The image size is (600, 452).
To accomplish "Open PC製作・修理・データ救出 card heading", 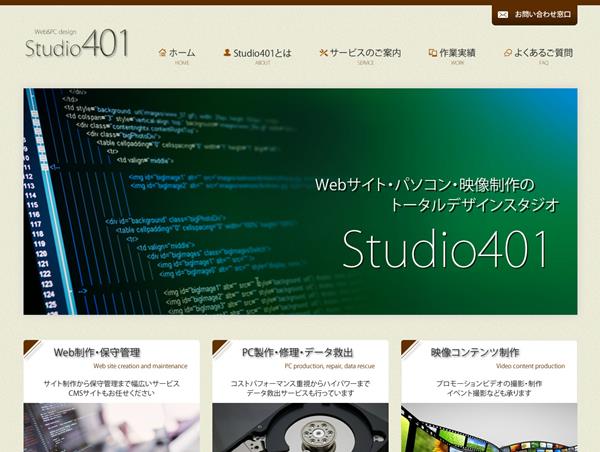I will (x=297, y=352).
